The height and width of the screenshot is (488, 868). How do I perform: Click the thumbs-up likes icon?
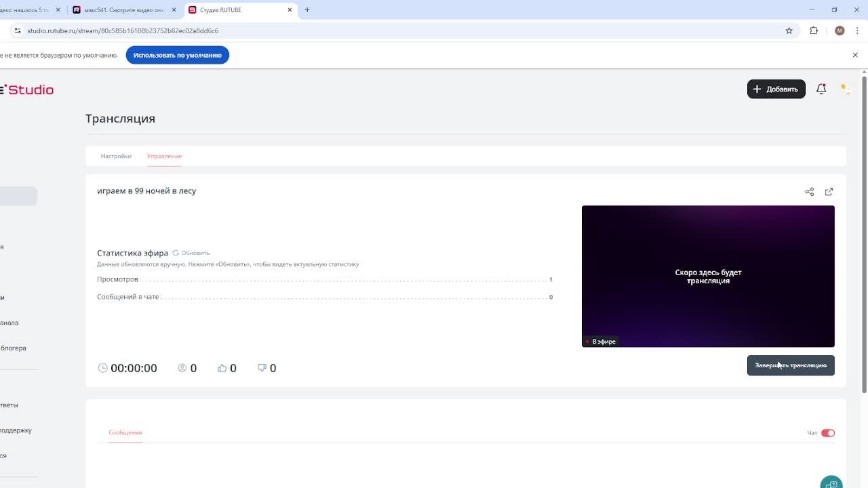click(222, 368)
